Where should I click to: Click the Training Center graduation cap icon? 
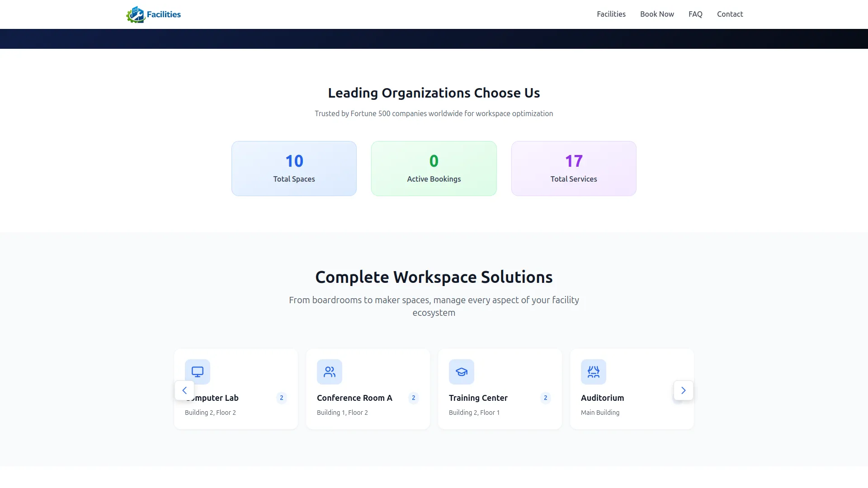(462, 372)
